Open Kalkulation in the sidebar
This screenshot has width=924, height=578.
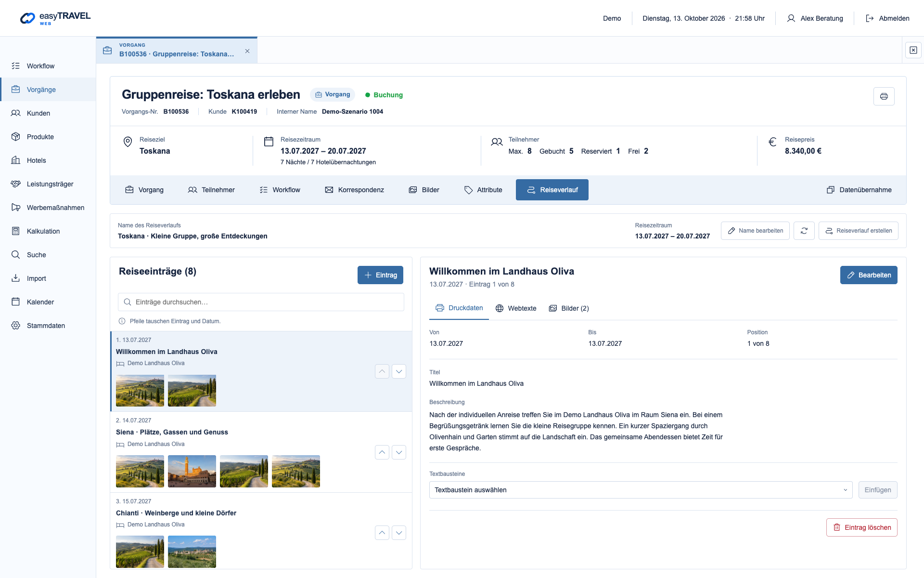tap(48, 231)
